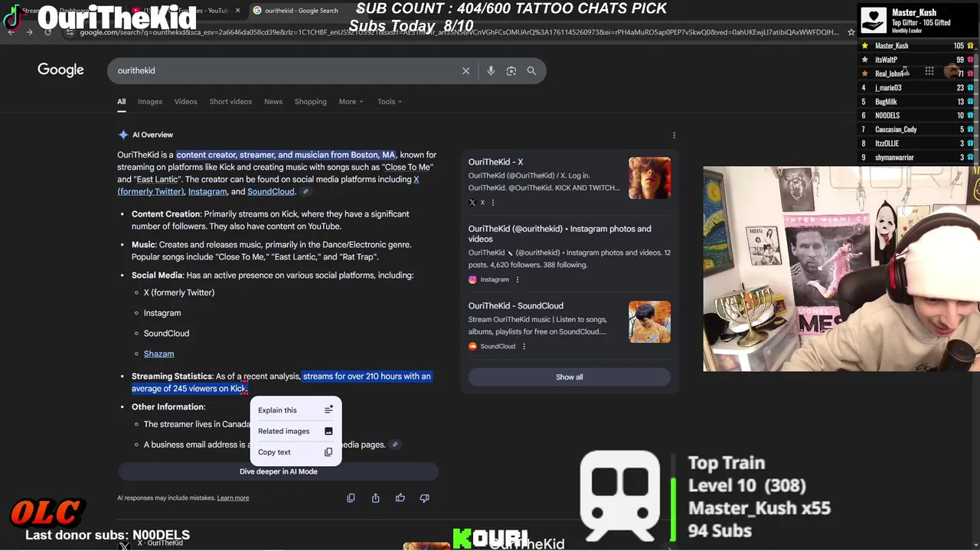980x551 pixels.
Task: Click the SoundCloud result thumbnail
Action: click(649, 321)
